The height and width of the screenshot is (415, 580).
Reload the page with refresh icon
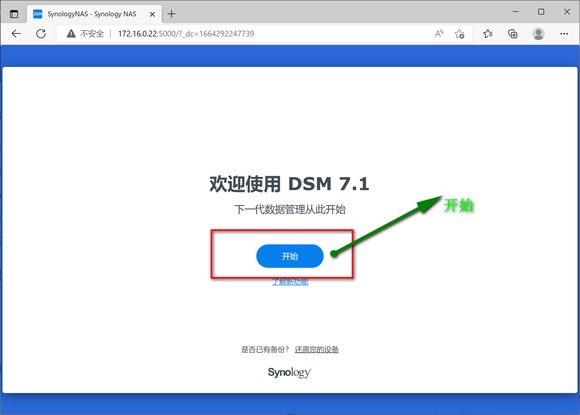point(41,34)
